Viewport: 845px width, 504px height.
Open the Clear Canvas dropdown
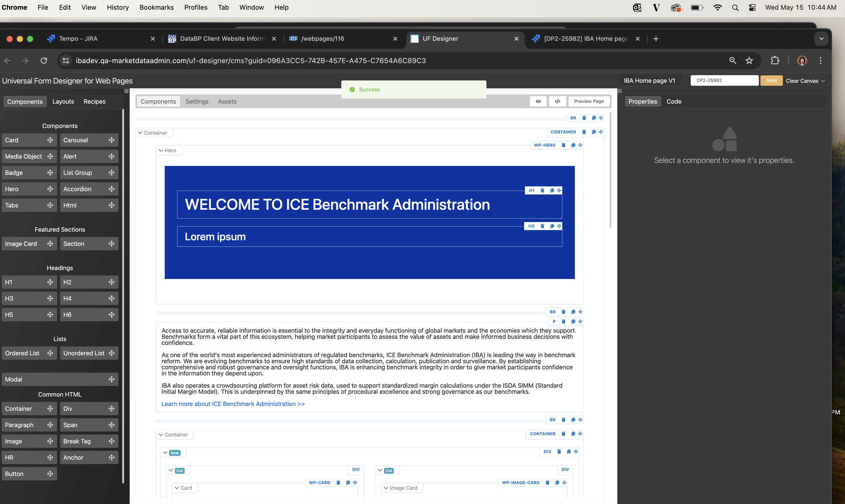[805, 81]
